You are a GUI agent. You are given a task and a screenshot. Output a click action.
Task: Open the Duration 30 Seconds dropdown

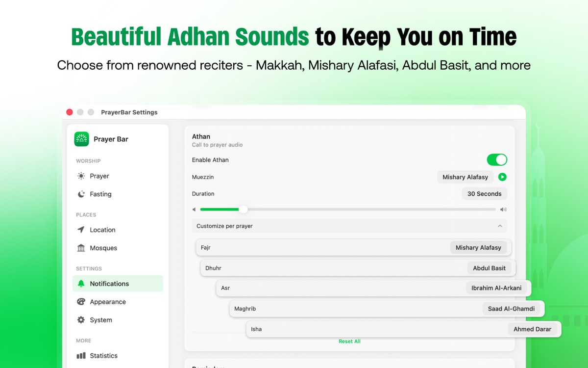click(x=484, y=194)
